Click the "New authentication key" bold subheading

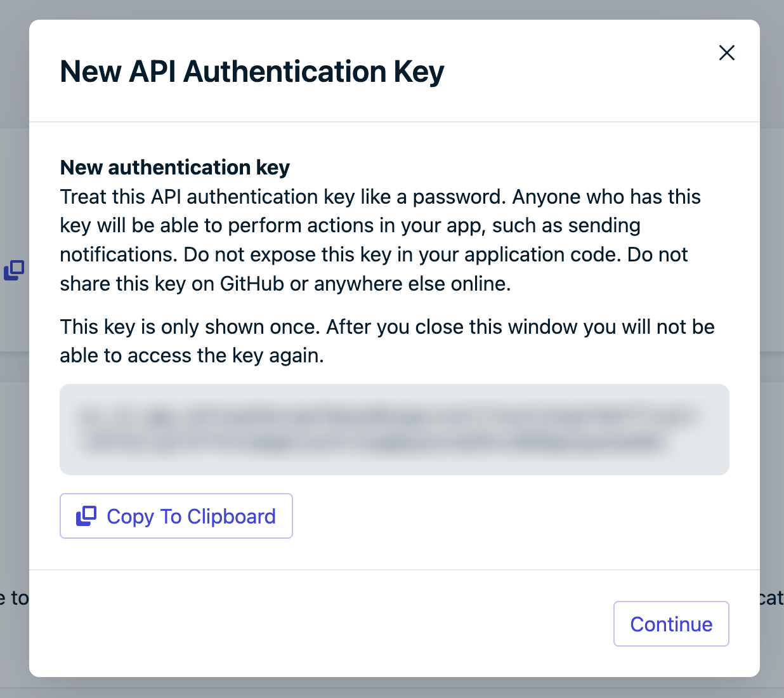click(x=174, y=168)
